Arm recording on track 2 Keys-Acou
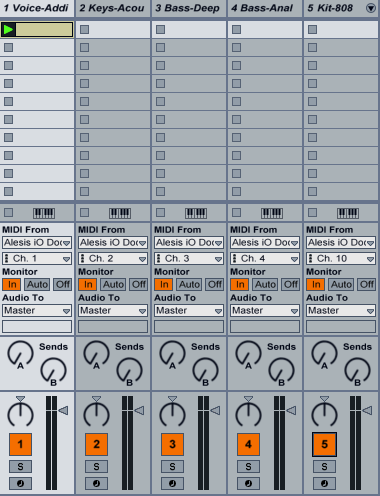This screenshot has width=380, height=496. point(96,483)
